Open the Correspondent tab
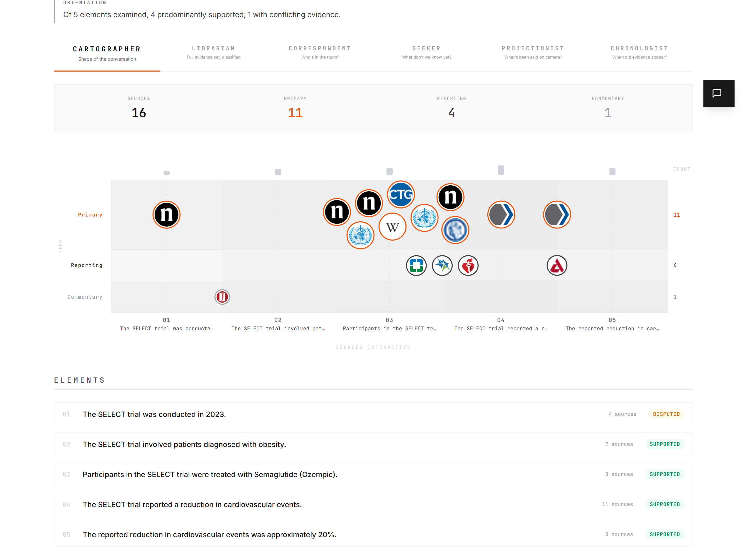Image resolution: width=747 pixels, height=560 pixels. (320, 53)
